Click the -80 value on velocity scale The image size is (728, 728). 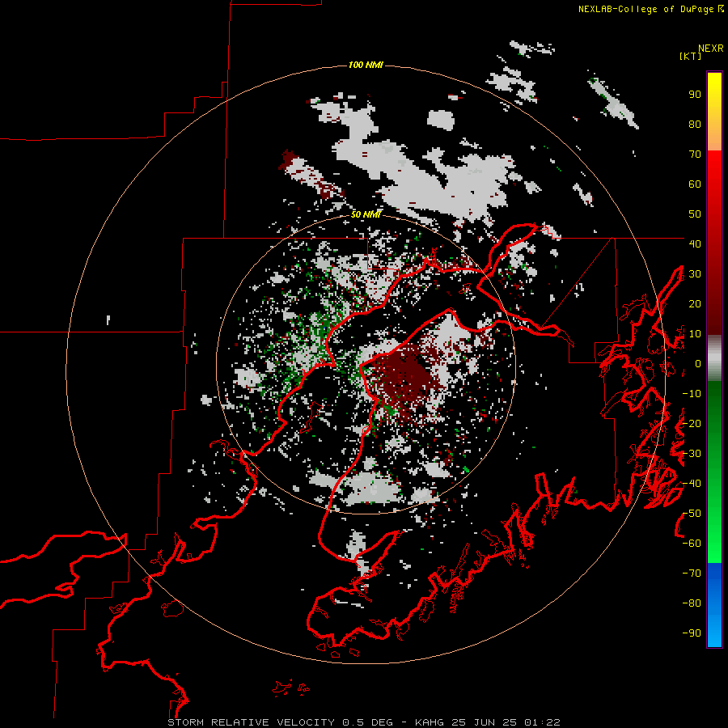coord(692,603)
